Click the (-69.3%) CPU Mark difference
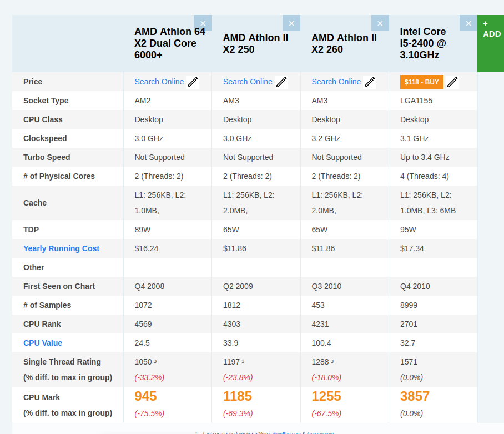 (x=238, y=413)
